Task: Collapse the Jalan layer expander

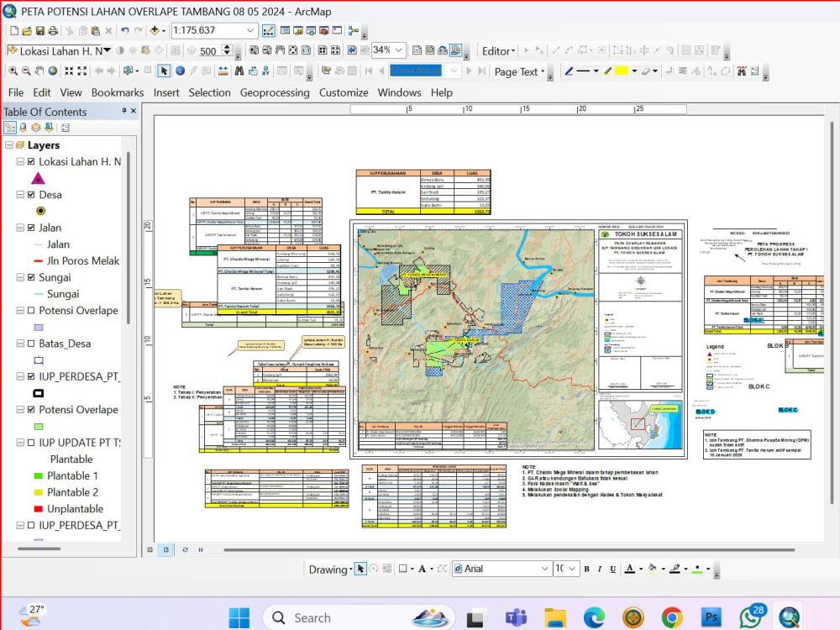Action: 20,228
